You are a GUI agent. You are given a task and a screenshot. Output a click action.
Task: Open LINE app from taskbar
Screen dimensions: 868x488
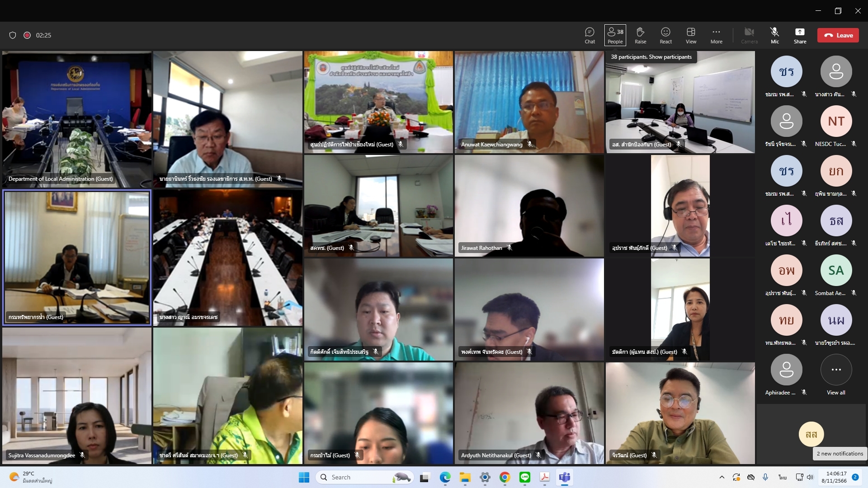click(525, 477)
